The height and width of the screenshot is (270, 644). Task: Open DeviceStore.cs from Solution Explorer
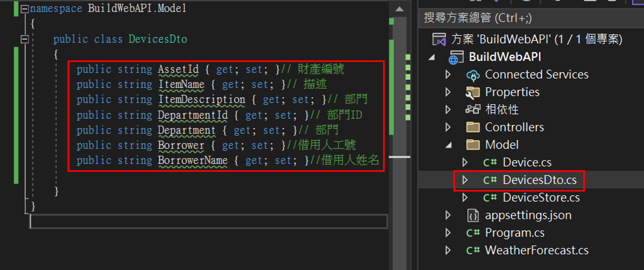[541, 198]
